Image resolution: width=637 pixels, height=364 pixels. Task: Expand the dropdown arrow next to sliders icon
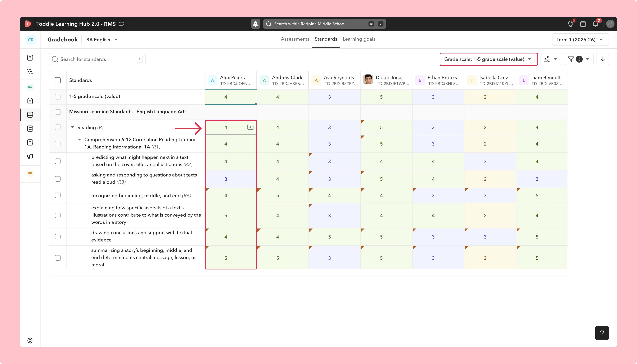click(x=556, y=59)
